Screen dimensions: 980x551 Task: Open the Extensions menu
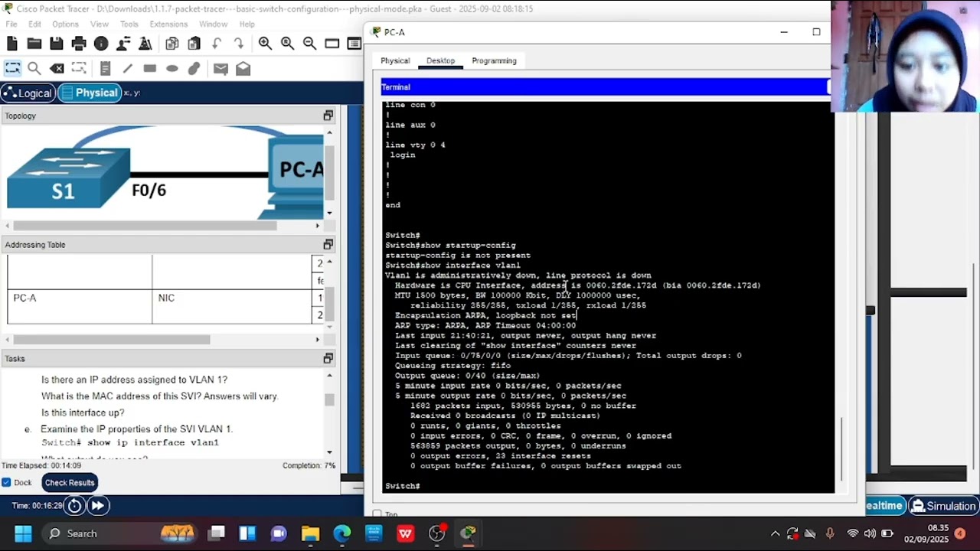pyautogui.click(x=168, y=24)
